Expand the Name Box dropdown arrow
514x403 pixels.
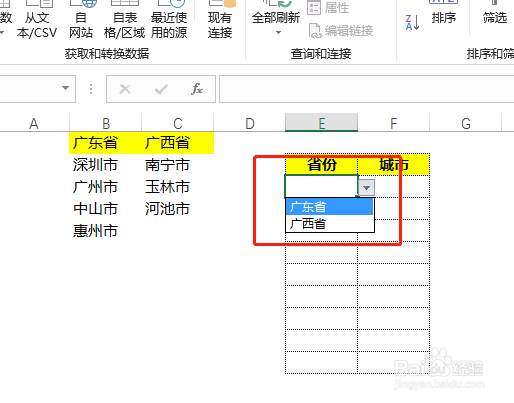66,88
